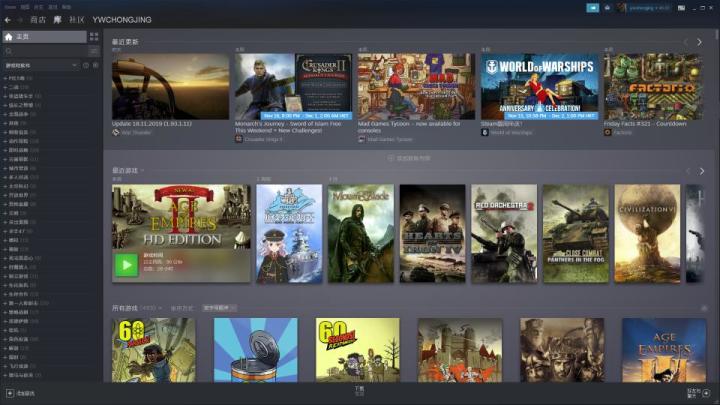Select the 60 Parsecs cover in all games
The width and height of the screenshot is (720, 405).
154,350
